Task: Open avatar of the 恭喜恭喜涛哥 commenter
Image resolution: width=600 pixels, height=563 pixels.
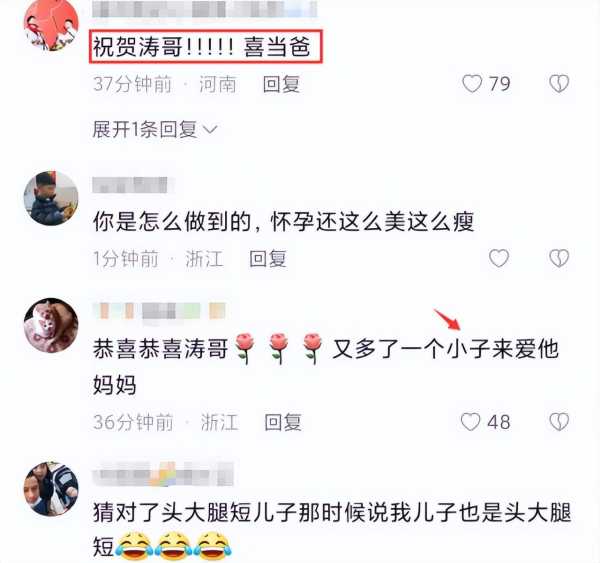Action: (51, 325)
